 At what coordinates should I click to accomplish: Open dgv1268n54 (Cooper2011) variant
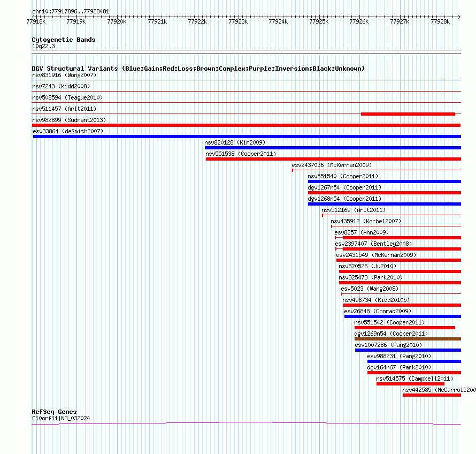coord(344,199)
